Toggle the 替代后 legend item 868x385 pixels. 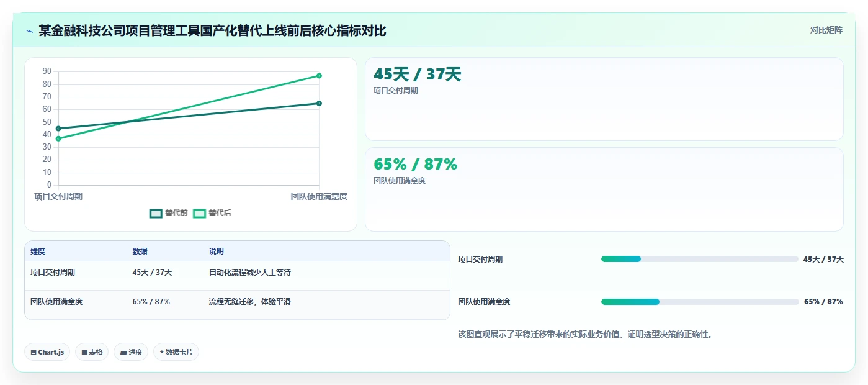(212, 213)
